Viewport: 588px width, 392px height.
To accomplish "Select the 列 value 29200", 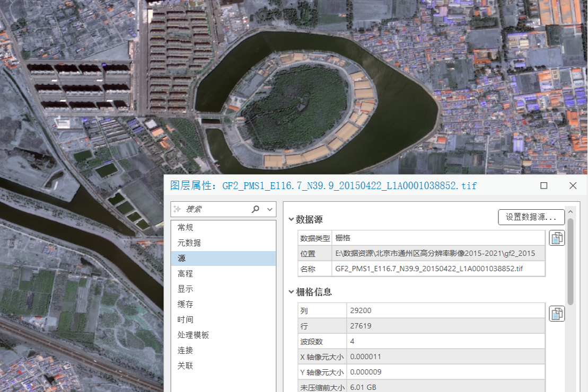I will 361,310.
